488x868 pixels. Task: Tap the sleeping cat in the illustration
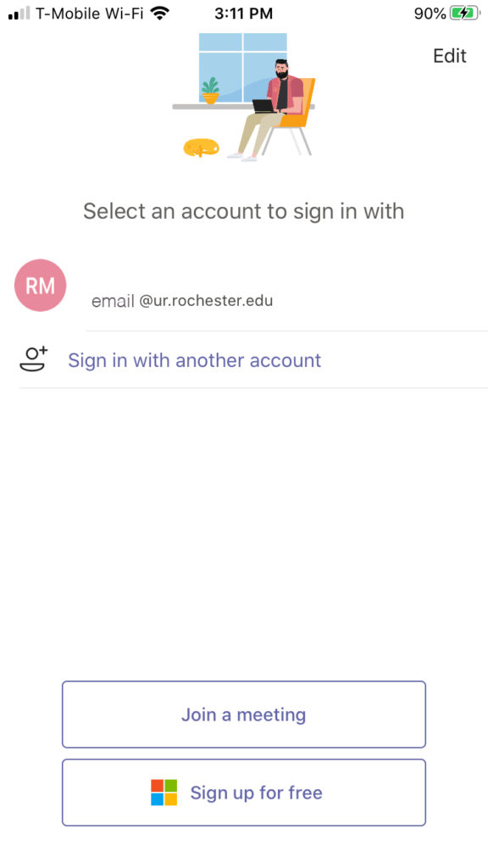(x=202, y=146)
